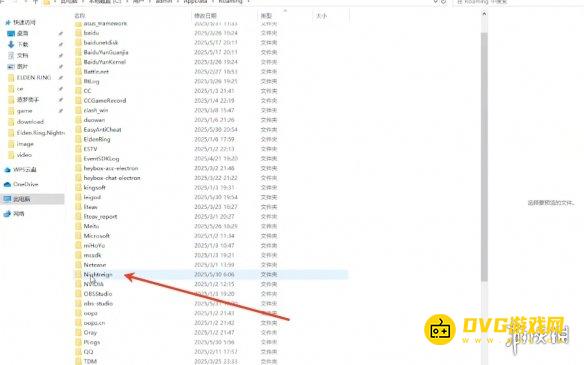The width and height of the screenshot is (584, 365).
Task: Select the TDM folder name
Action: pos(90,362)
